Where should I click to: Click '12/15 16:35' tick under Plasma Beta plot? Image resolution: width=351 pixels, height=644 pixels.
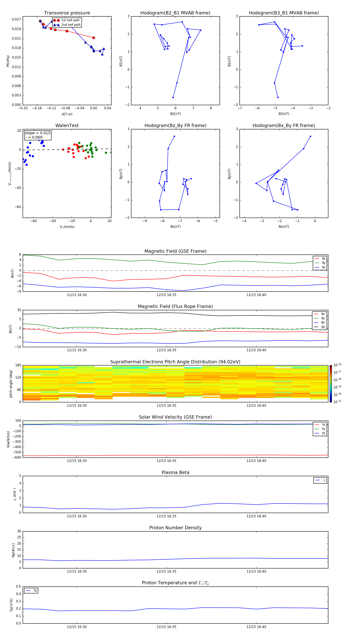click(166, 516)
